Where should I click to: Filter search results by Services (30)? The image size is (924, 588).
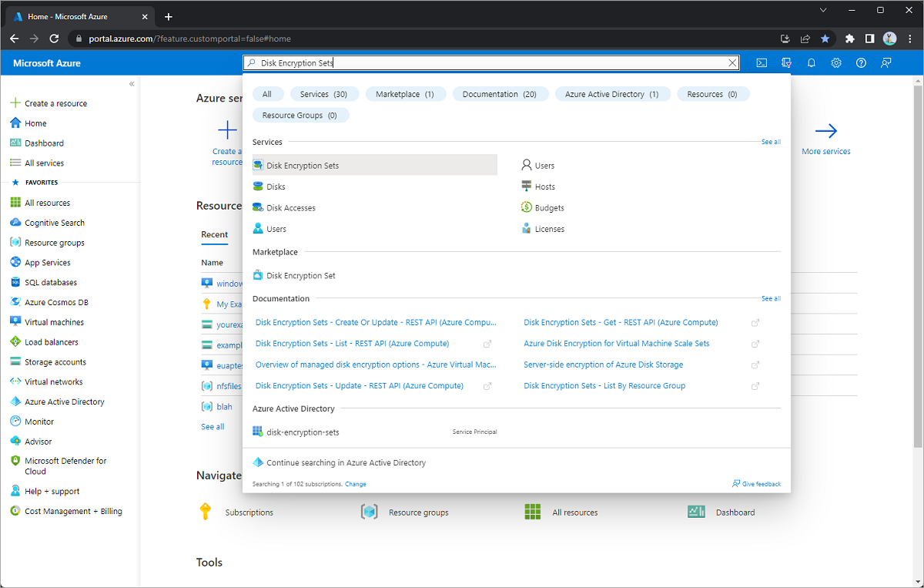(323, 94)
